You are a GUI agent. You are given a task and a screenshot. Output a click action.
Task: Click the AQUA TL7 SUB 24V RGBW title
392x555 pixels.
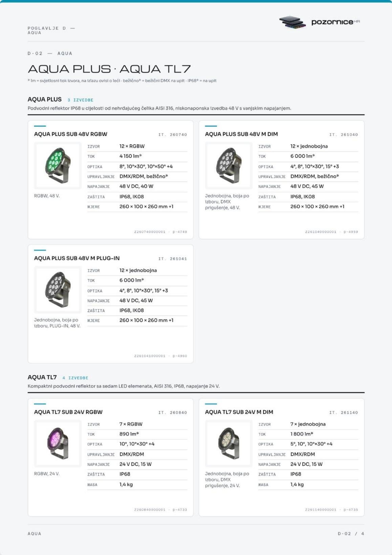click(x=68, y=412)
